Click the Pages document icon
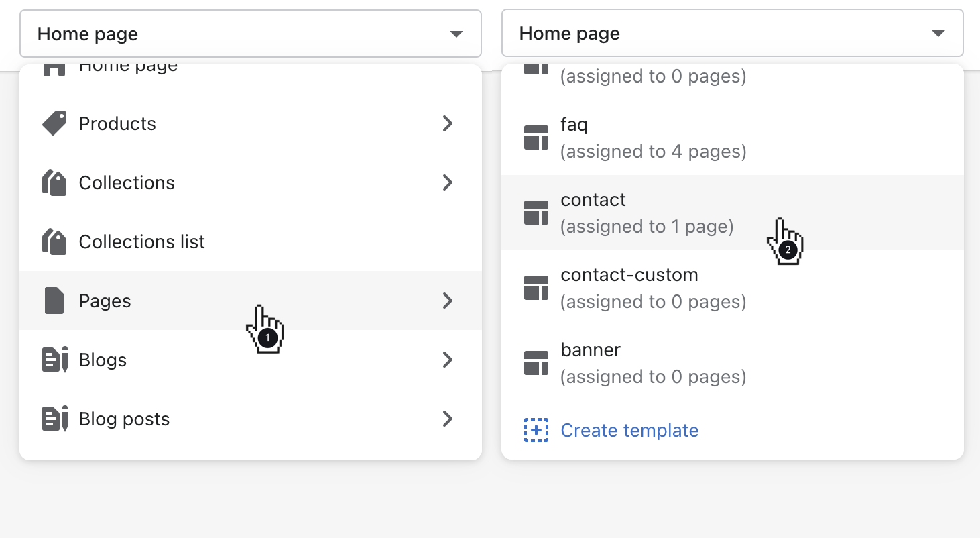Image resolution: width=980 pixels, height=538 pixels. [x=54, y=301]
